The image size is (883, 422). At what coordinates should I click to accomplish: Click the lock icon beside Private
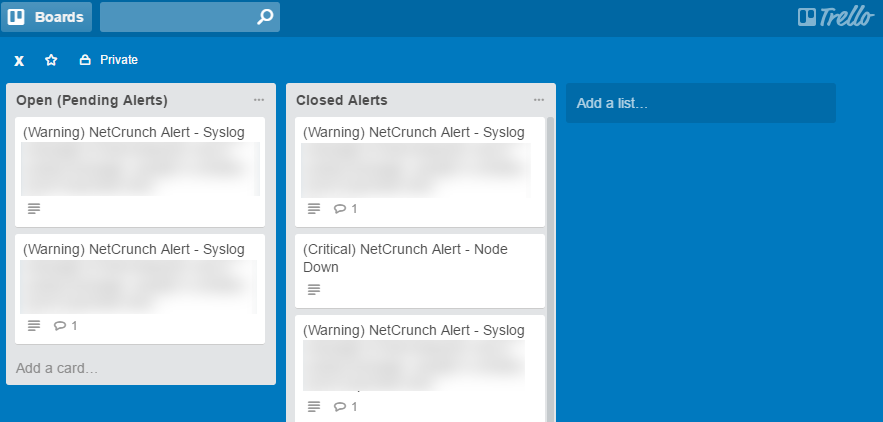pos(85,60)
